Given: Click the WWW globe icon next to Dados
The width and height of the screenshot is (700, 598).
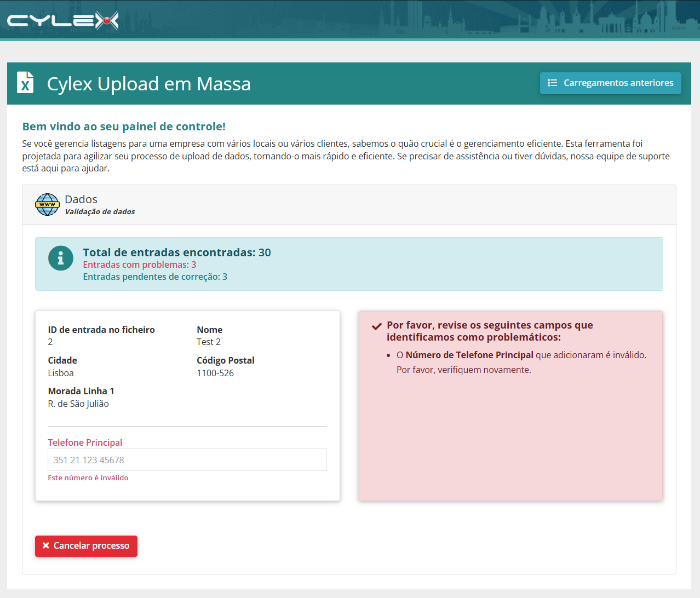Looking at the screenshot, I should 47,204.
